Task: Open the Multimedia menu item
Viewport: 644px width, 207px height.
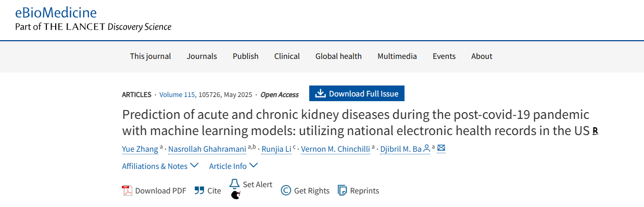Action: tap(397, 56)
